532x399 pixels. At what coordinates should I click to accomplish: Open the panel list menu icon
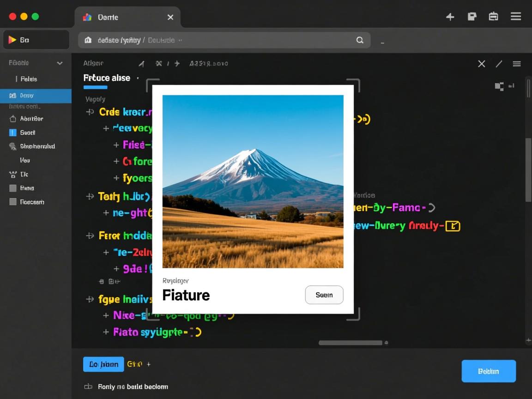517,64
